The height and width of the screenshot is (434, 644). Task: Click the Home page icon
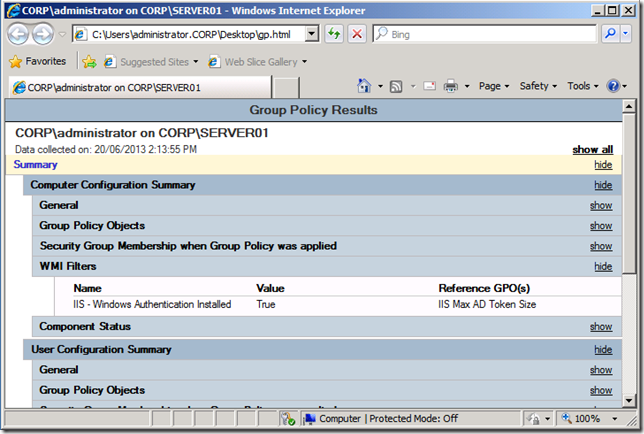(364, 86)
